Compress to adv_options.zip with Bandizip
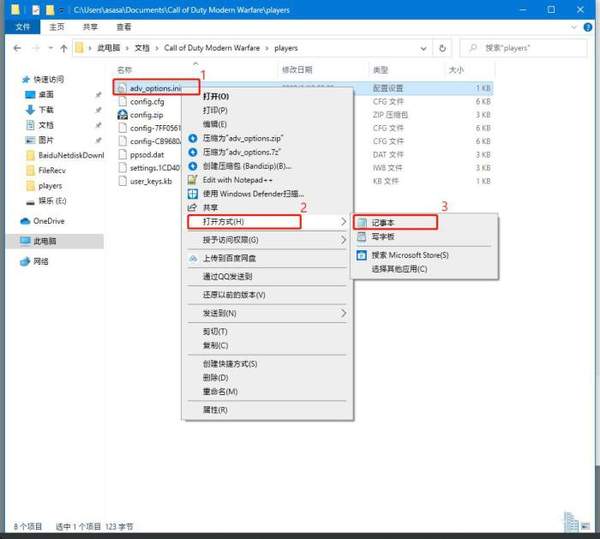This screenshot has width=600, height=539. click(267, 138)
